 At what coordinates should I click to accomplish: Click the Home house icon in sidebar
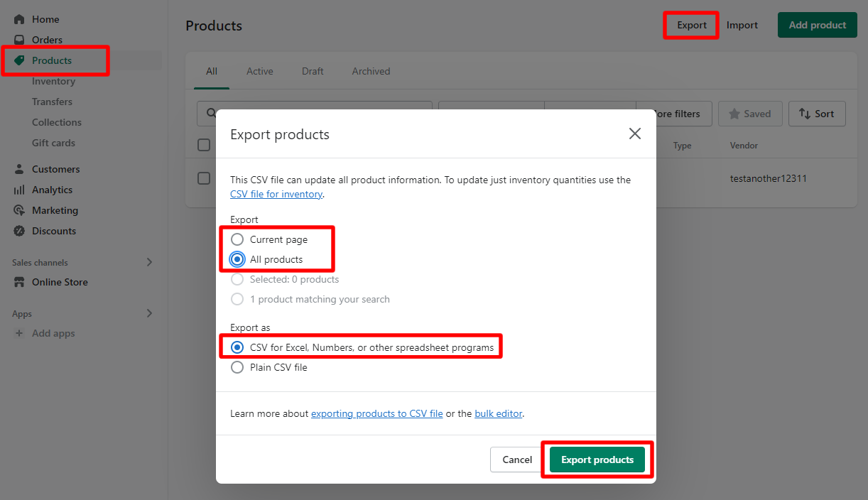[19, 19]
